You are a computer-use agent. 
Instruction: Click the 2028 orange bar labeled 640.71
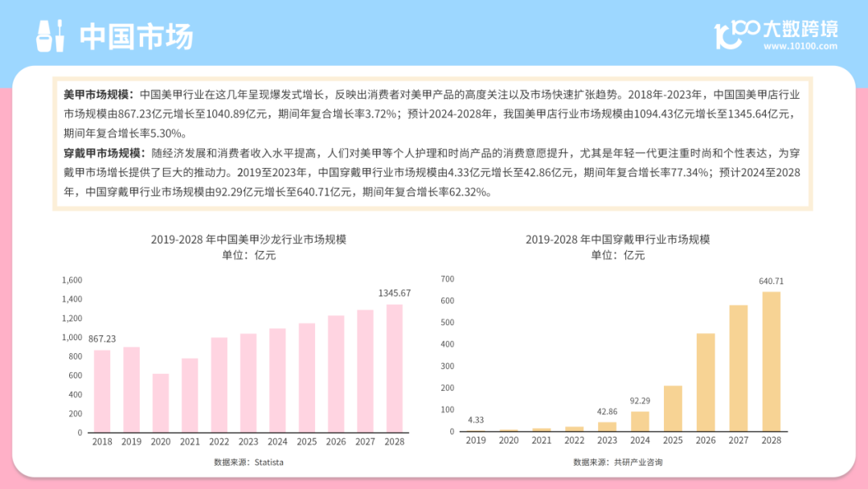coord(771,362)
